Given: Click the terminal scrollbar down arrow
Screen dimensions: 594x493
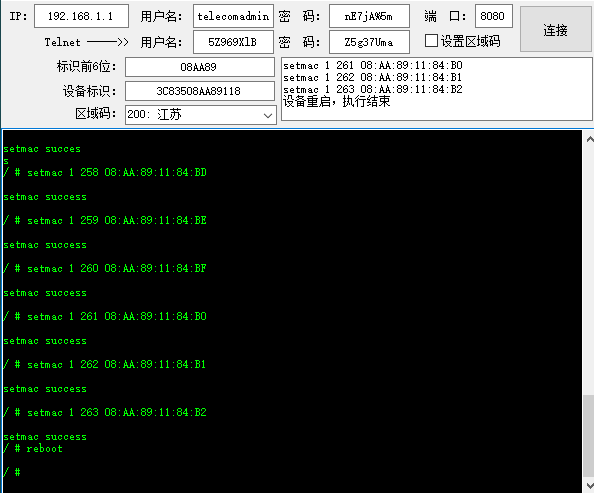Looking at the screenshot, I should 589,485.
